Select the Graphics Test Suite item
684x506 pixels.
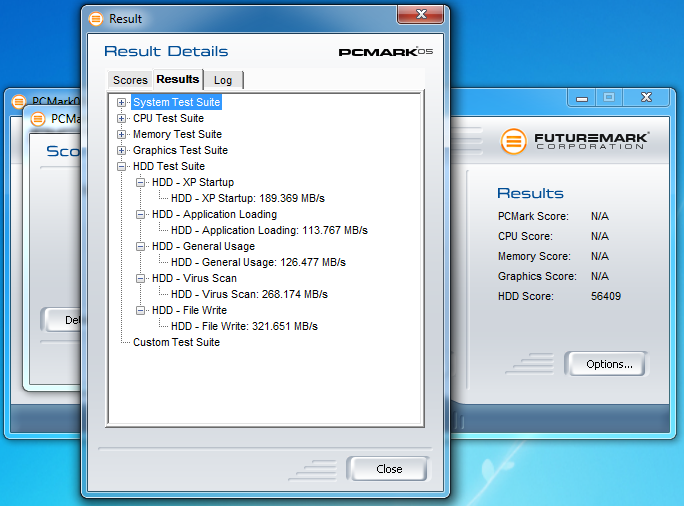coord(180,150)
